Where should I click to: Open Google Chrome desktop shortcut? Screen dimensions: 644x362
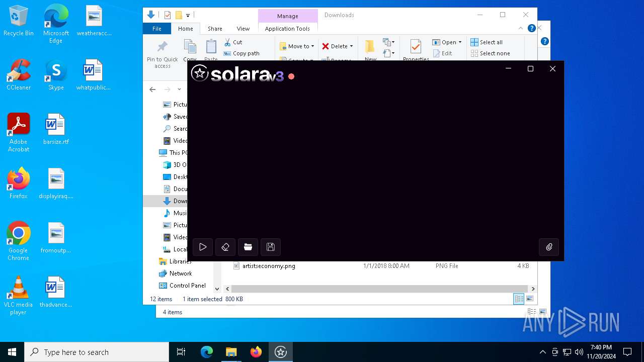tap(19, 241)
